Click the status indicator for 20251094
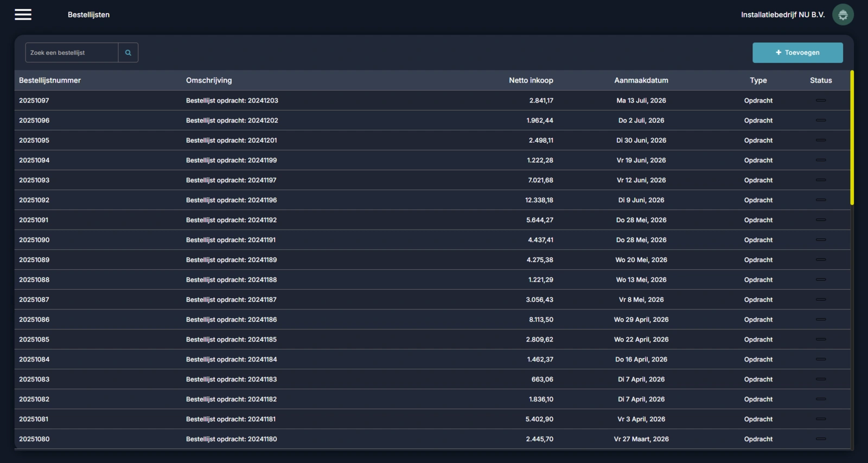868x463 pixels. [x=821, y=160]
